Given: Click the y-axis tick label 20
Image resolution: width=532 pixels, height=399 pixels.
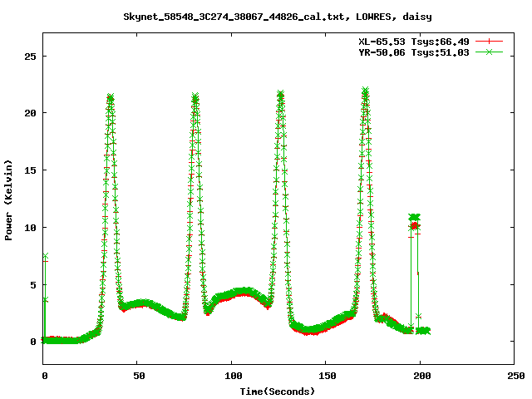Looking at the screenshot, I should tap(30, 113).
